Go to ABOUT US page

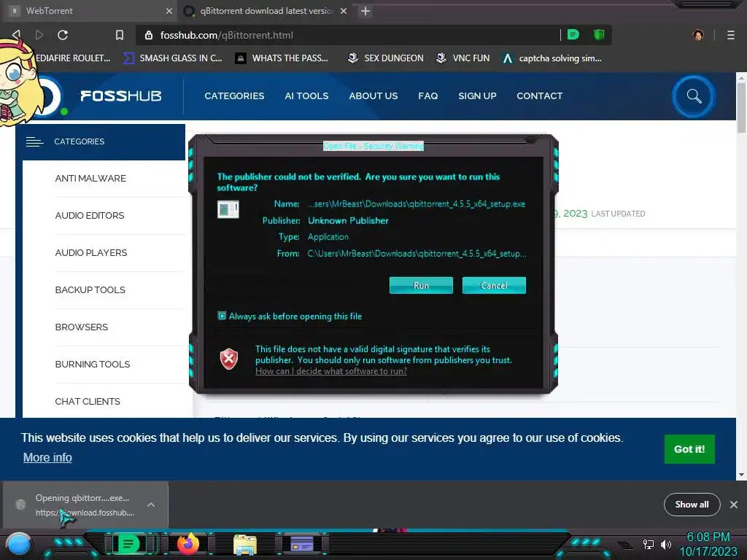coord(373,96)
